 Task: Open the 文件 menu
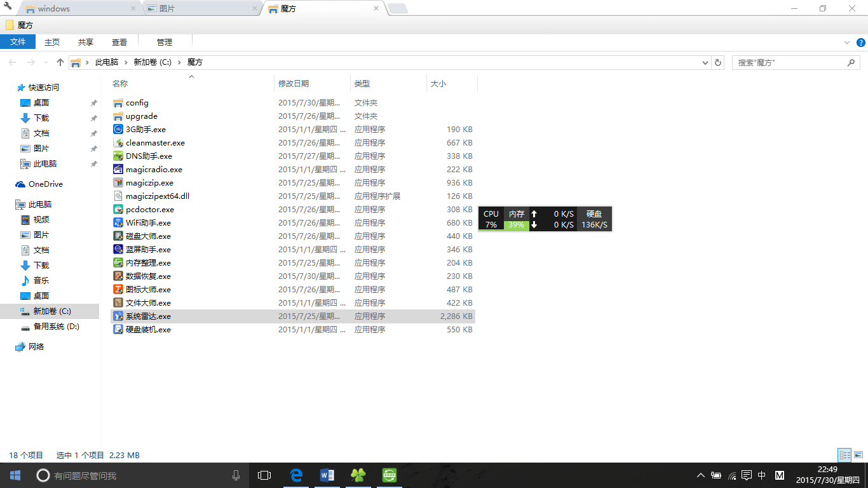coord(18,42)
